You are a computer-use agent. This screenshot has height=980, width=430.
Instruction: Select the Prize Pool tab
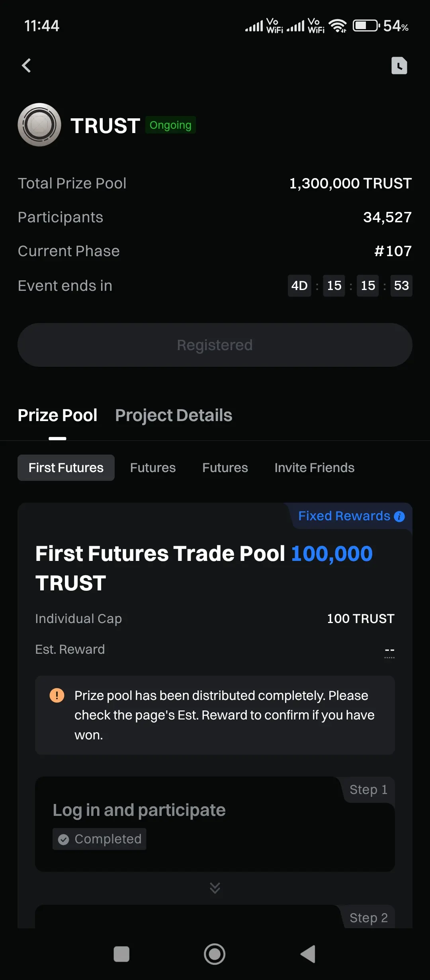[x=58, y=415]
